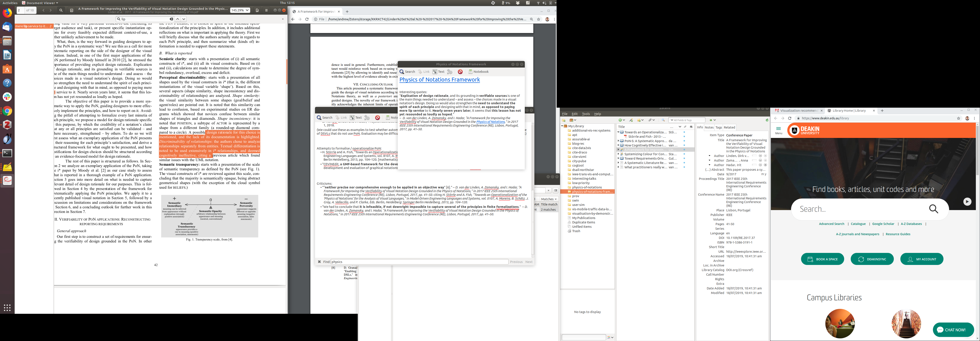
Task: Click Zotero New Collection folder icon
Action: pyautogui.click(x=563, y=120)
